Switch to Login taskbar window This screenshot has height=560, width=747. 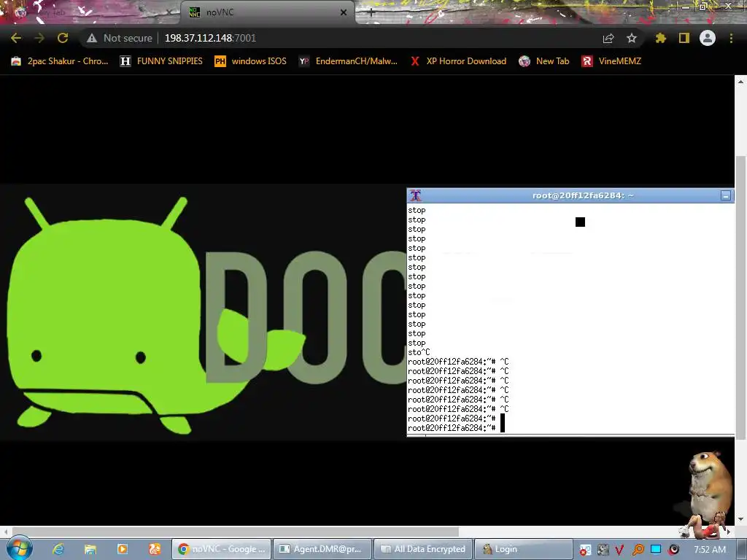pyautogui.click(x=524, y=549)
